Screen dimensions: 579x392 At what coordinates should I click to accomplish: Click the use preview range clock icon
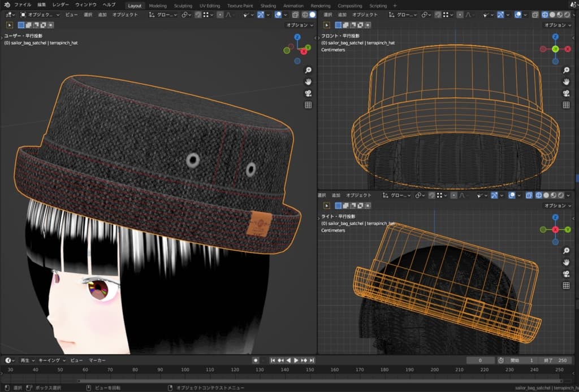tap(501, 360)
